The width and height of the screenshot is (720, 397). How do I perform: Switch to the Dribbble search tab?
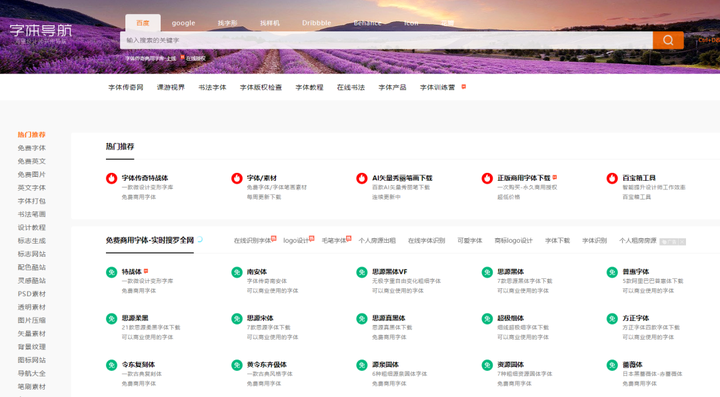pyautogui.click(x=316, y=23)
